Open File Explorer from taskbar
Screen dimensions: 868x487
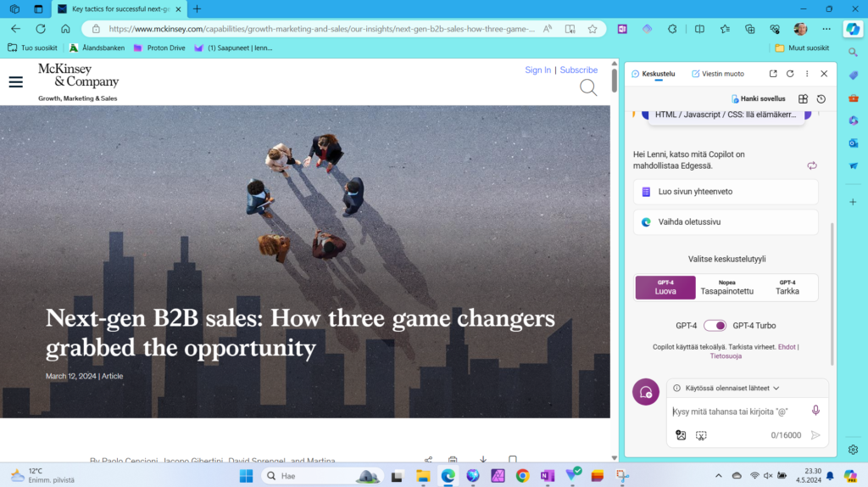coord(423,475)
